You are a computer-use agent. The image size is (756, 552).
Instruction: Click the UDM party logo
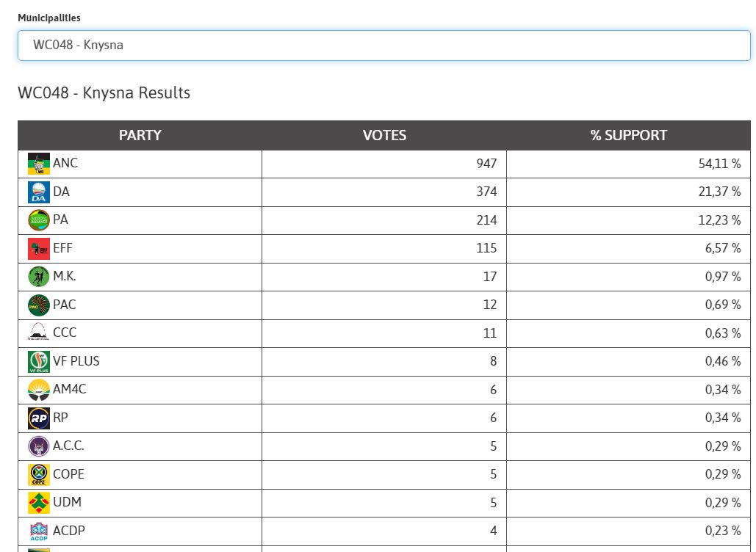[38, 503]
